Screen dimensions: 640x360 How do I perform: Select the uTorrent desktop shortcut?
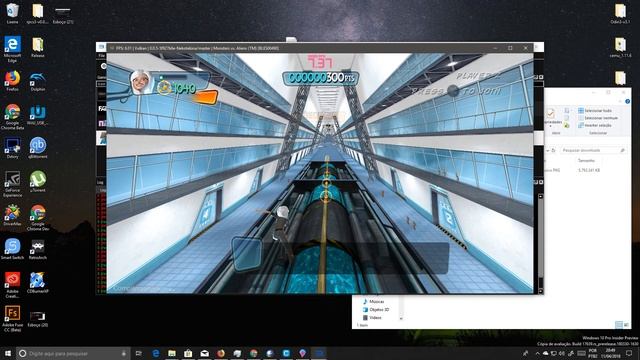(38, 182)
